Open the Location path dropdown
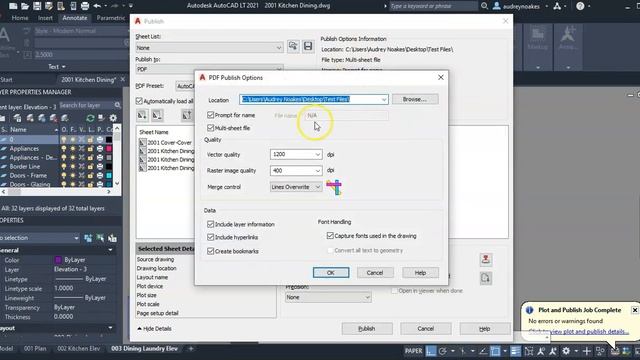This screenshot has width=640, height=360. click(384, 100)
